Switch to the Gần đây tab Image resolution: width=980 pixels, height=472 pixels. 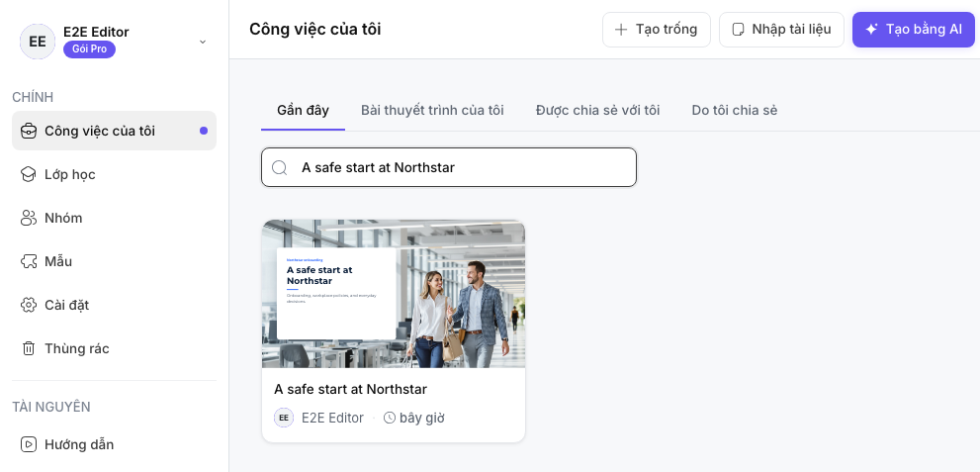(304, 111)
